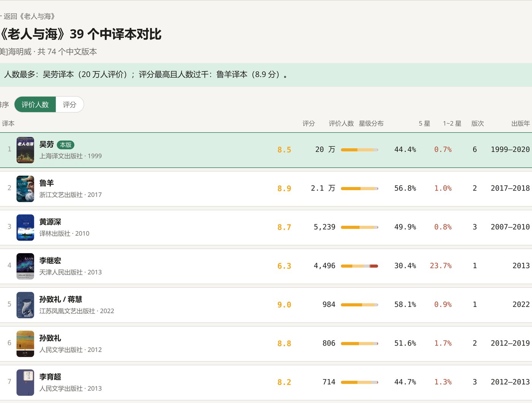532x403 pixels.
Task: Click 浙江文艺出版社 · 2017 publisher text
Action: pos(71,195)
